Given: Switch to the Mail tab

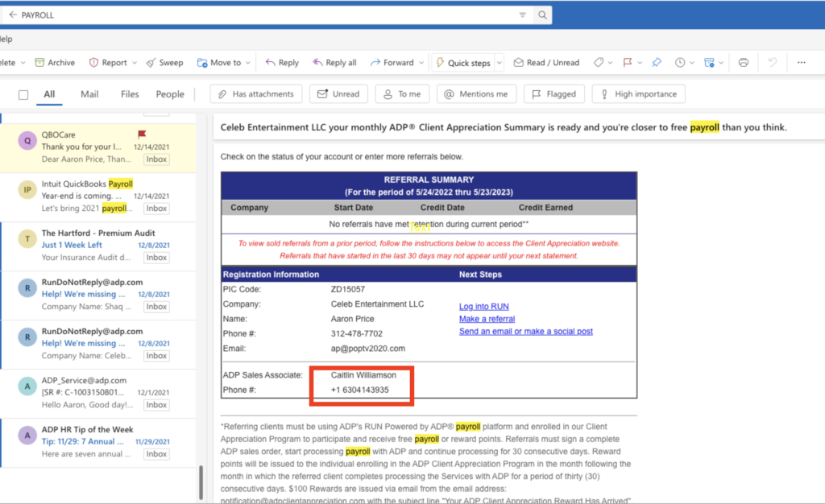Looking at the screenshot, I should coord(89,94).
